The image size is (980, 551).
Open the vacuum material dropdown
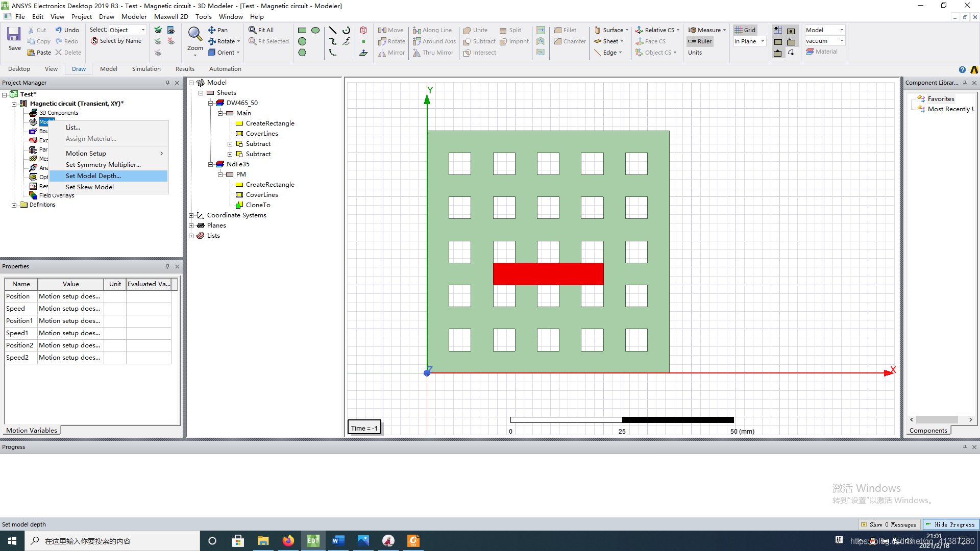coord(825,41)
